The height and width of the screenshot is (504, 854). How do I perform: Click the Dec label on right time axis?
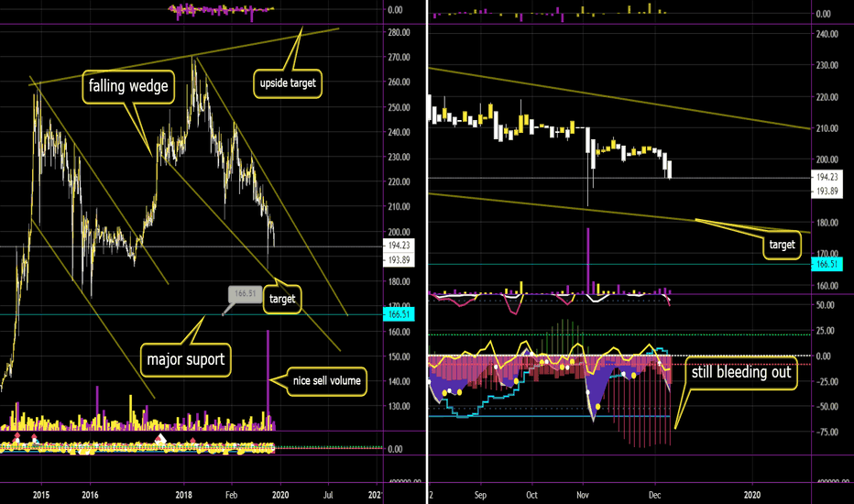click(x=654, y=495)
